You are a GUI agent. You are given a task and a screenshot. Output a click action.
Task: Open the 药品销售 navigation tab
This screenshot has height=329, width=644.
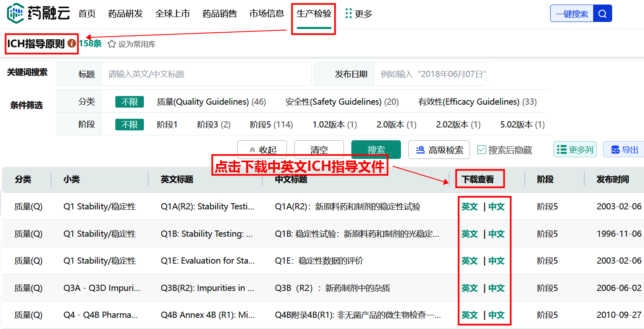pos(219,14)
